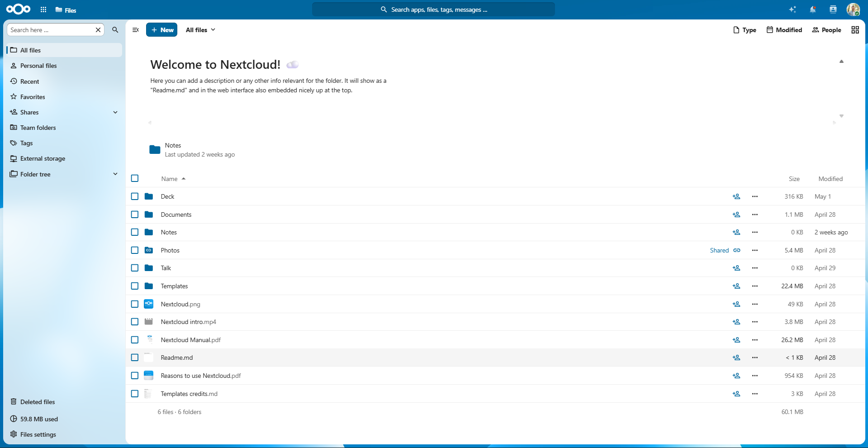Open Personal files in sidebar

tap(64, 66)
